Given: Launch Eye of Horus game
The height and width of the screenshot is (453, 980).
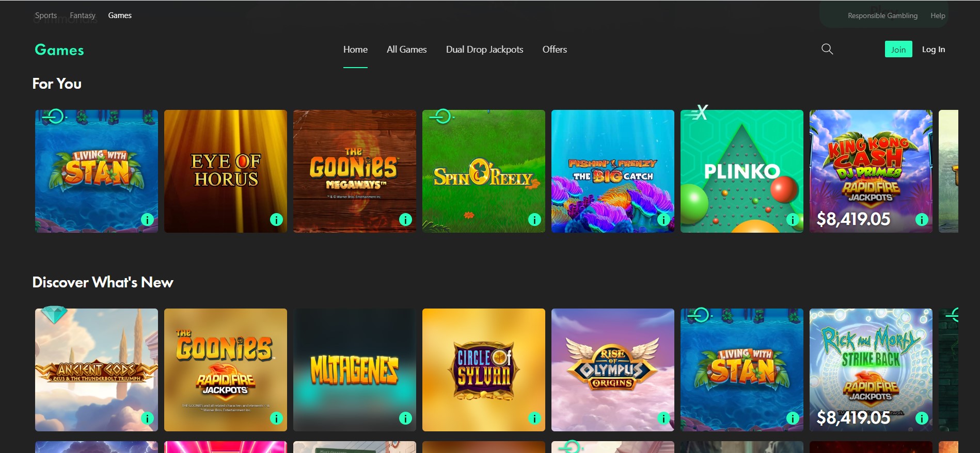Looking at the screenshot, I should [226, 171].
